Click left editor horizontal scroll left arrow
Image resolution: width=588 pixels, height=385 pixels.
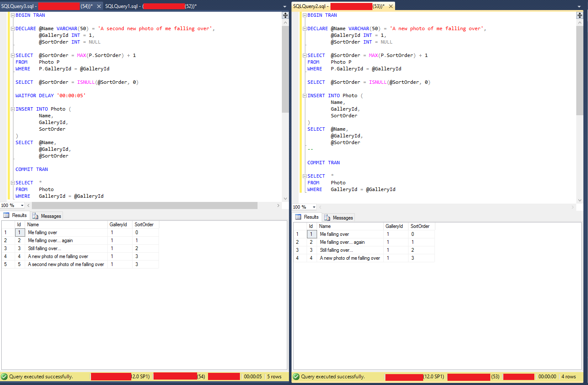point(29,205)
